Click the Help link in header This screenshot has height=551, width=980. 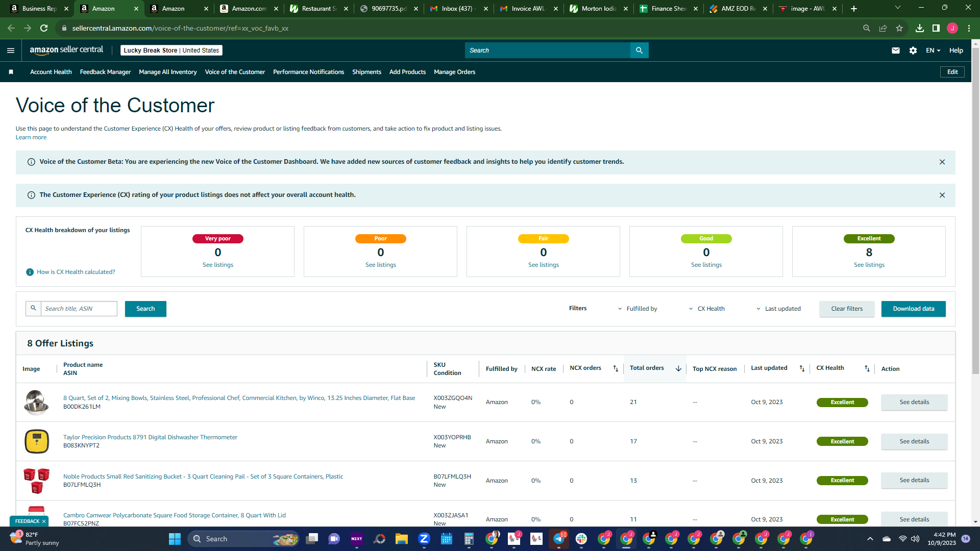pos(956,51)
